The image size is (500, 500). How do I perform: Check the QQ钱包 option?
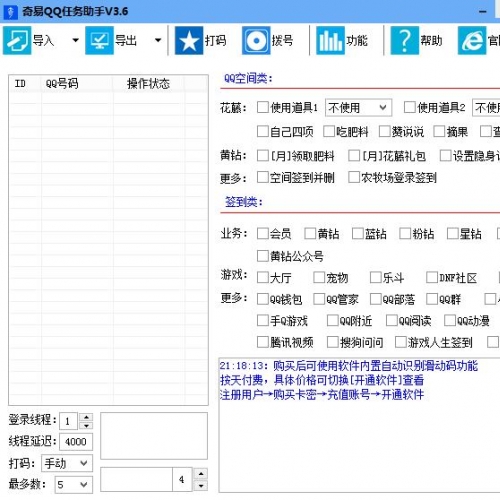[x=263, y=299]
